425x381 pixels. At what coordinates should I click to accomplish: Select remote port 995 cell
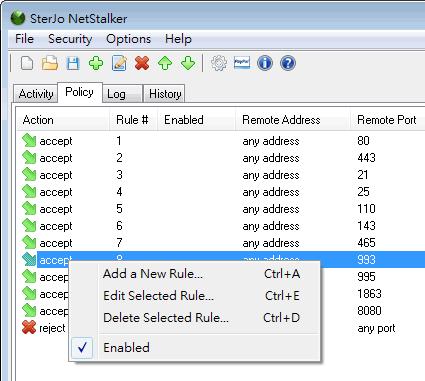(x=366, y=277)
